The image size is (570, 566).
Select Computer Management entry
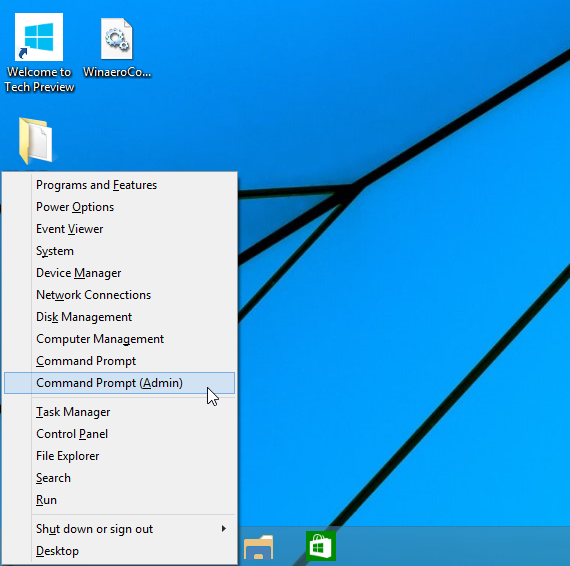point(119,339)
